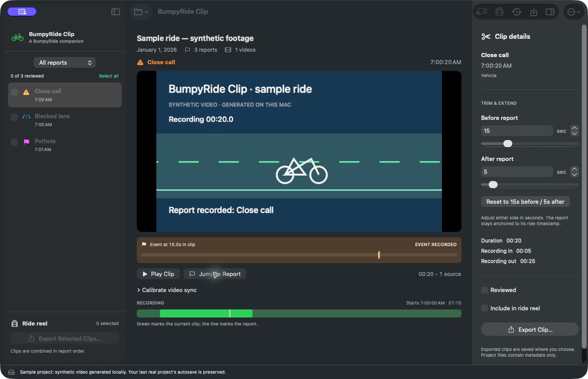Click the After report slider thumb
The height and width of the screenshot is (379, 588).
(493, 185)
